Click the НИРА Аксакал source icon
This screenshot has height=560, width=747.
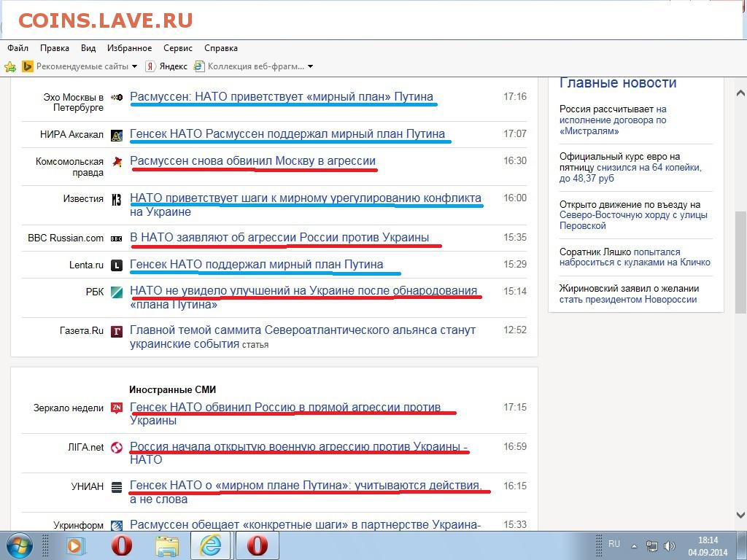tap(117, 136)
